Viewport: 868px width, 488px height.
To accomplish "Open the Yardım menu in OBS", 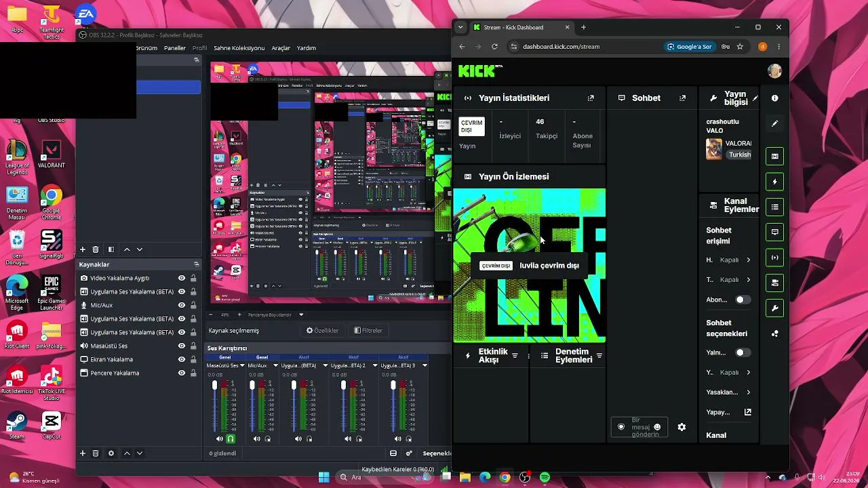I will coord(307,48).
